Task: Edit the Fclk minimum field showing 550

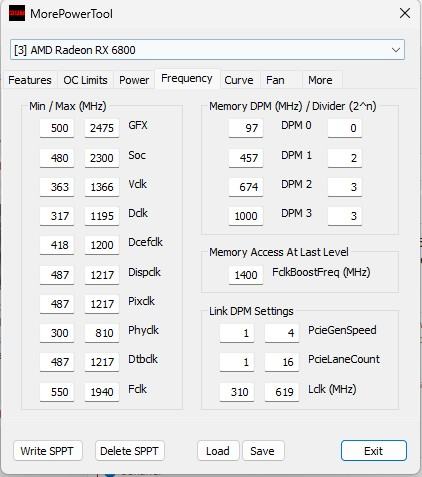Action: [57, 392]
